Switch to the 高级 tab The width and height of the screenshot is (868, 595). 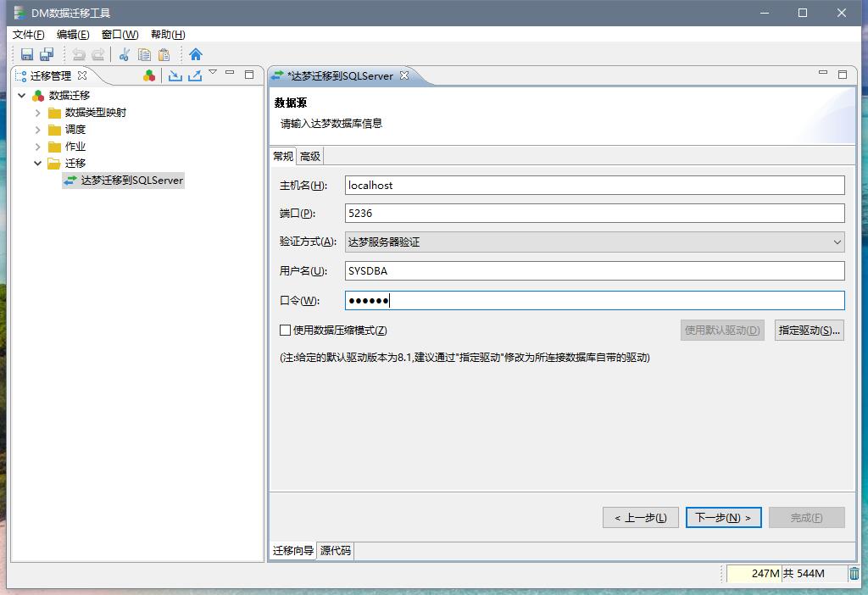point(310,156)
